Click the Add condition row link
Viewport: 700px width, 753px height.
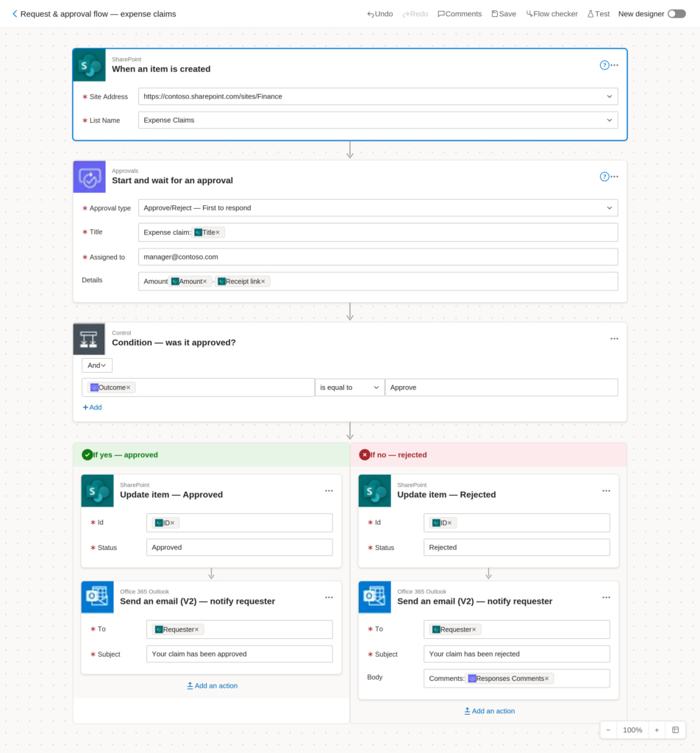point(92,407)
